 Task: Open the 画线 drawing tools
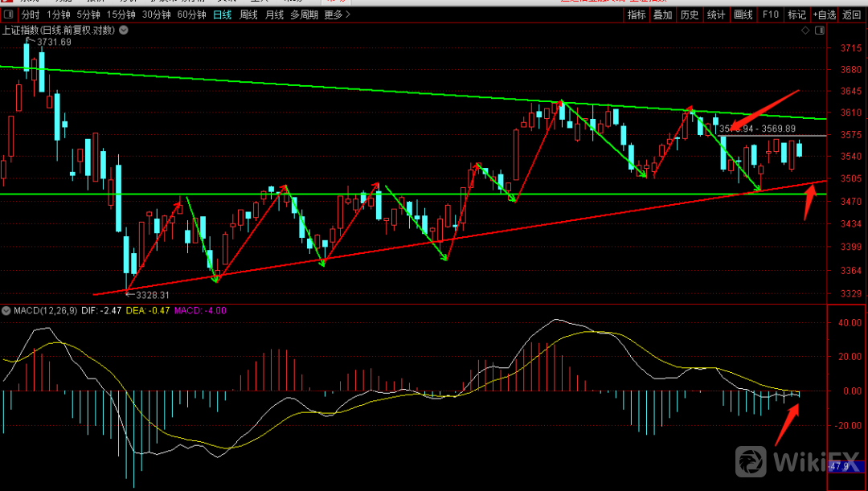(x=743, y=14)
